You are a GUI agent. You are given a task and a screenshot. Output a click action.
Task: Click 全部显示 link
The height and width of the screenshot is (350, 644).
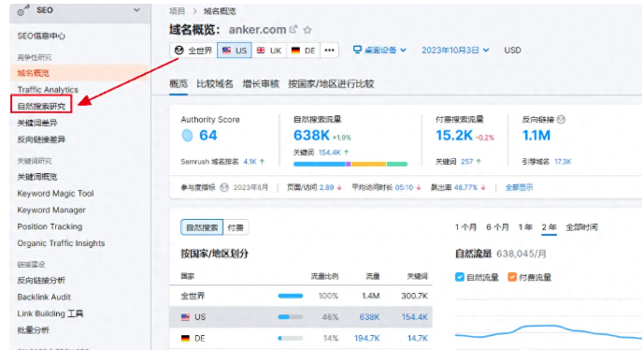[519, 187]
